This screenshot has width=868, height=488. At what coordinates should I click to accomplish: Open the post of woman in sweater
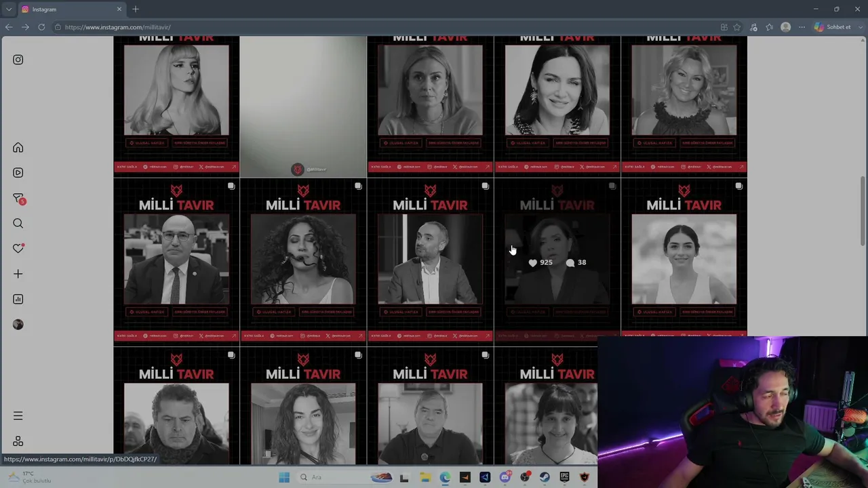430,106
